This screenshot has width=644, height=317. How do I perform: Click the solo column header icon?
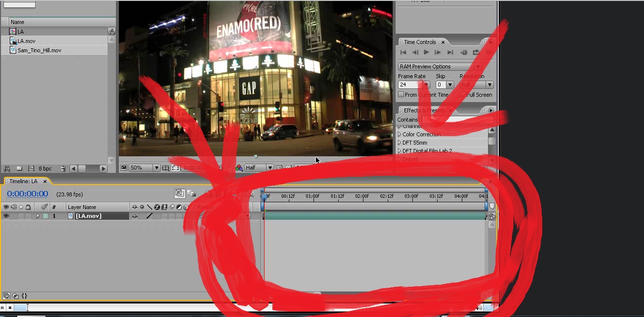coord(21,207)
